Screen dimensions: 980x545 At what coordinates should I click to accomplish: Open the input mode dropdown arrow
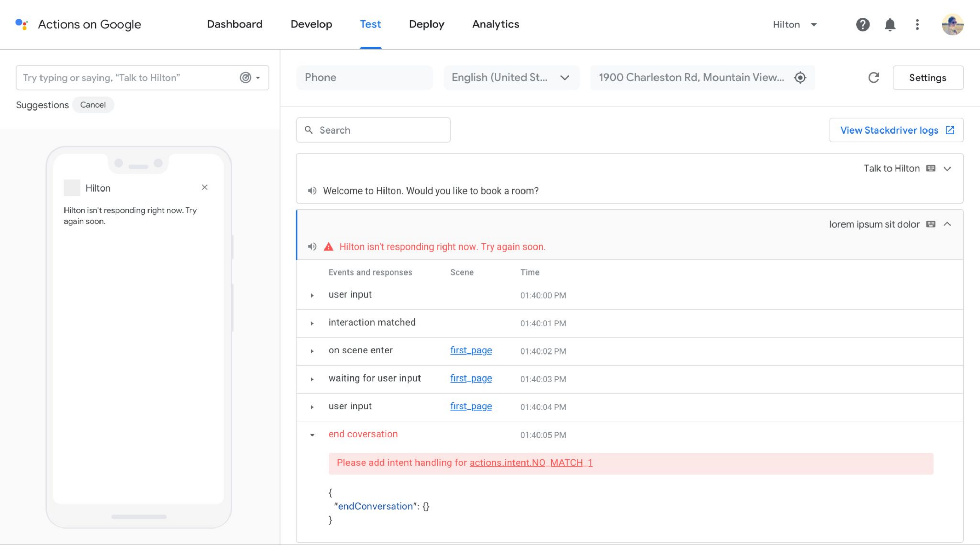click(x=258, y=78)
